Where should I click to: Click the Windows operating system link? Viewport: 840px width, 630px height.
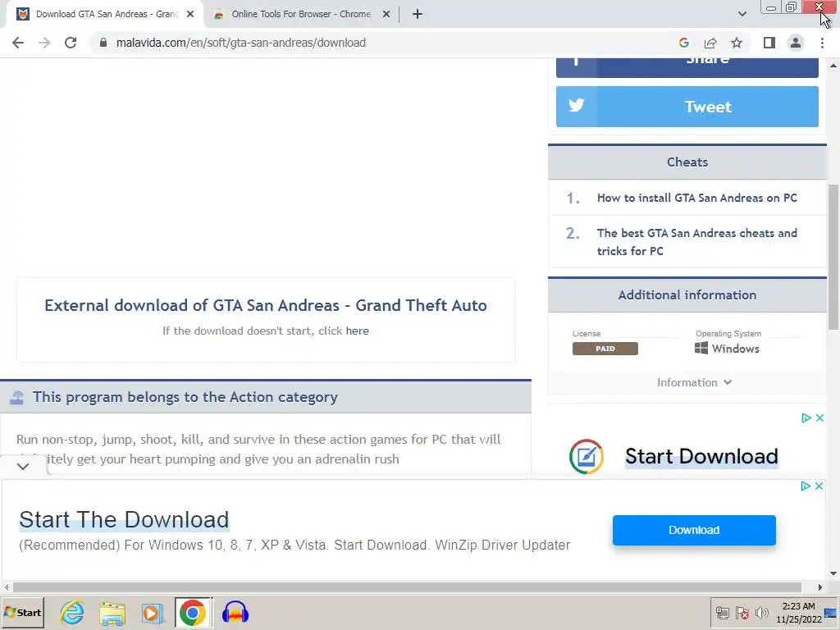727,349
